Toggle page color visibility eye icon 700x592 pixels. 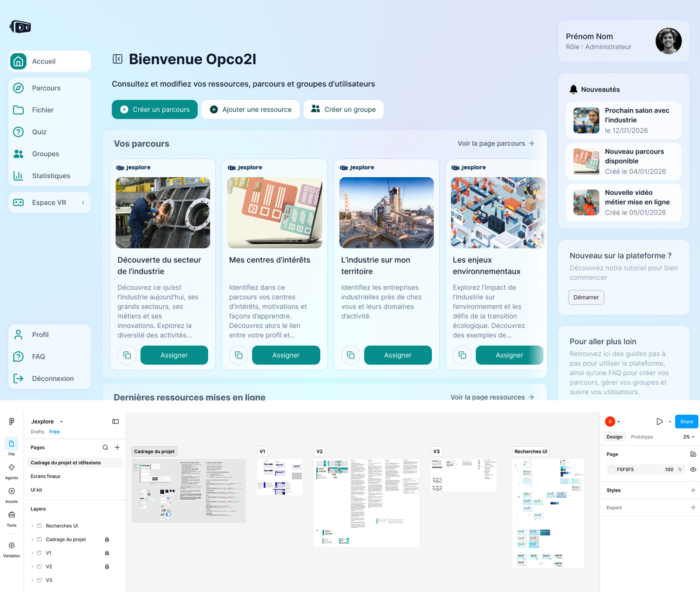coord(693,469)
